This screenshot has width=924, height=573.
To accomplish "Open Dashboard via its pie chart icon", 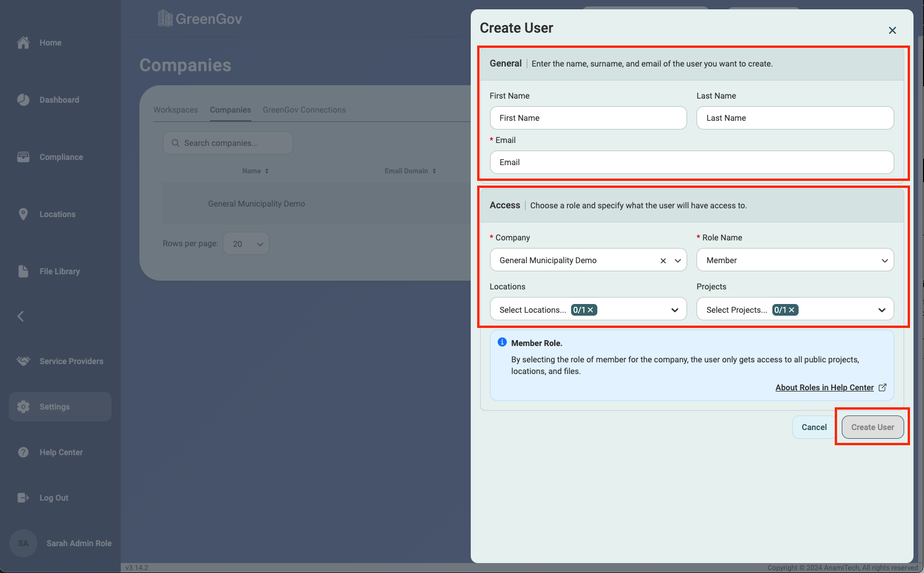I will click(x=23, y=100).
